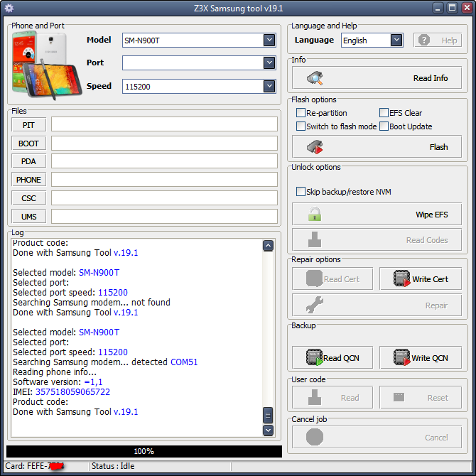476x476 pixels.
Task: Choose the PDA file button
Action: click(x=29, y=161)
